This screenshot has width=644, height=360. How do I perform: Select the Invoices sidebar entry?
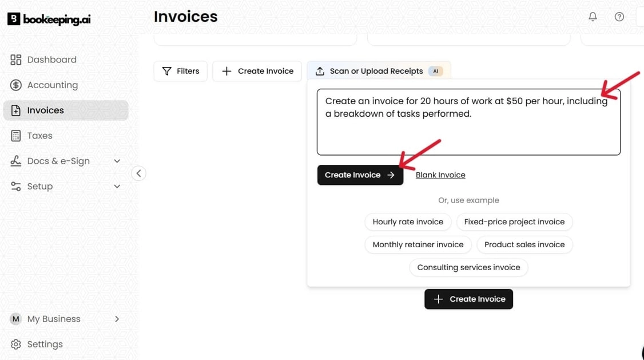click(x=45, y=110)
